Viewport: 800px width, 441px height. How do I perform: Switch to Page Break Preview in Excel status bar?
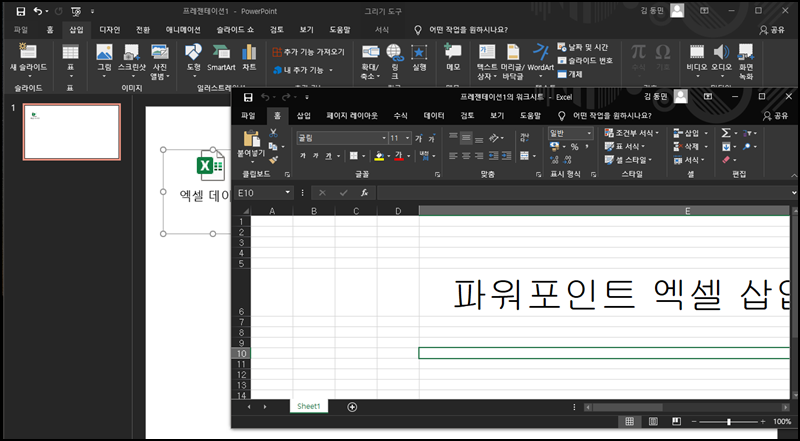677,422
